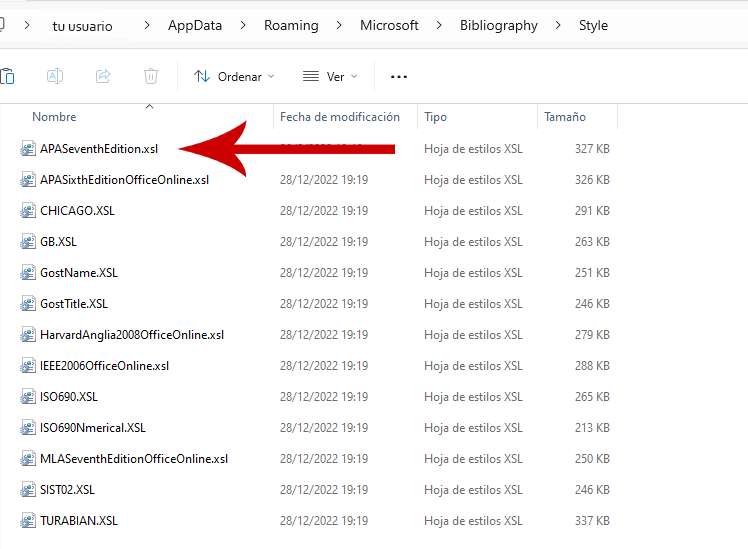The image size is (748, 549).
Task: Go to the AppData breadcrumb folder
Action: click(195, 25)
